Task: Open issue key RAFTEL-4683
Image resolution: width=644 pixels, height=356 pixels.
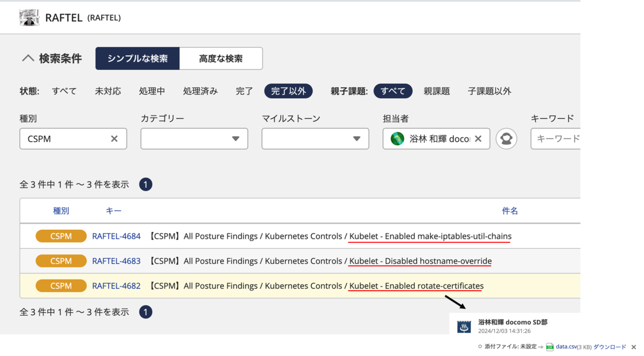Action: 116,261
